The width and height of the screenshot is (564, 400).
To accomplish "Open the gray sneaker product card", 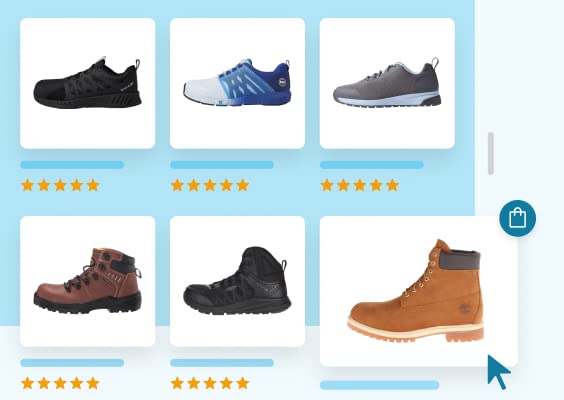I will point(387,83).
